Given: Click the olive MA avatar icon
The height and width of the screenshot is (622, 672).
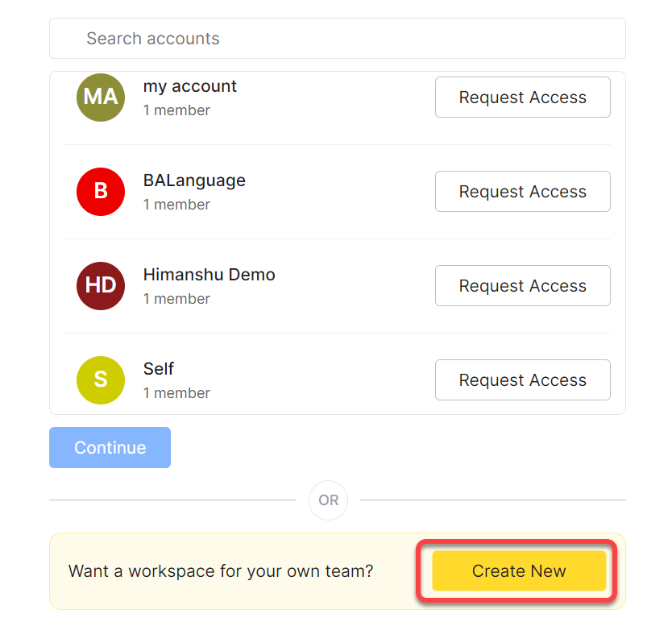Looking at the screenshot, I should click(101, 97).
